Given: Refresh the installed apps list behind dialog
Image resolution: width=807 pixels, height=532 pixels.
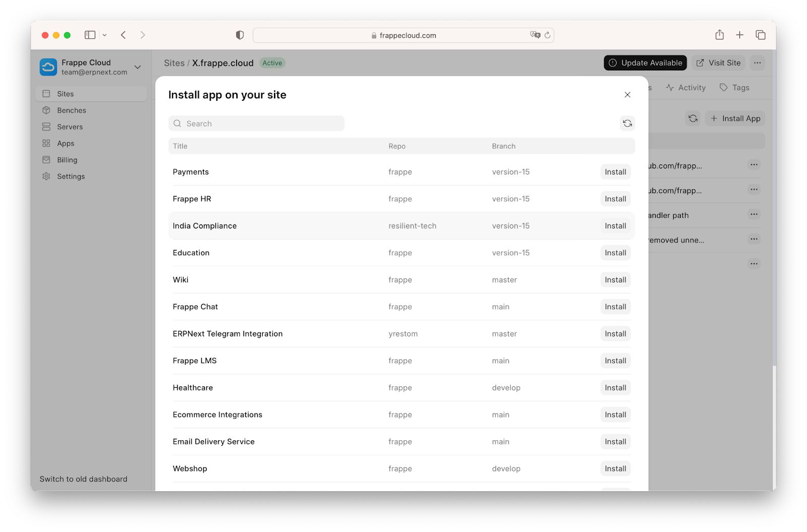Looking at the screenshot, I should [x=693, y=119].
